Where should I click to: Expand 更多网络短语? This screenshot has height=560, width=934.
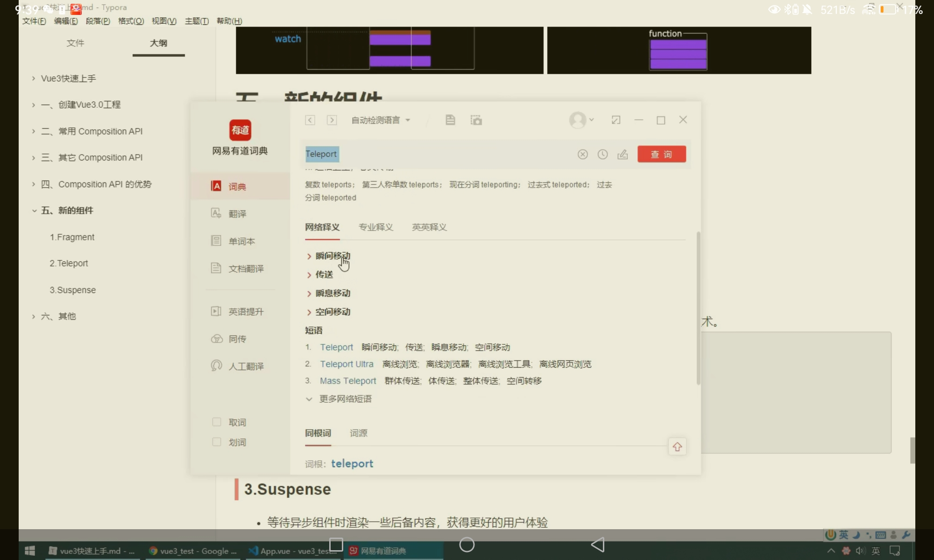pyautogui.click(x=345, y=399)
